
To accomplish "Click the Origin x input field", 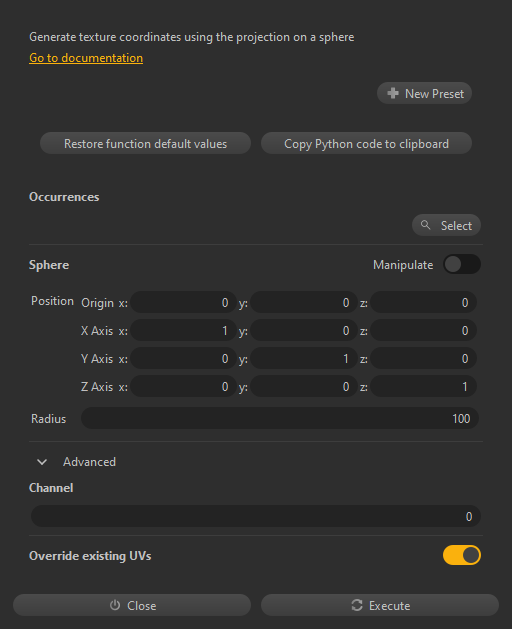I will 183,302.
